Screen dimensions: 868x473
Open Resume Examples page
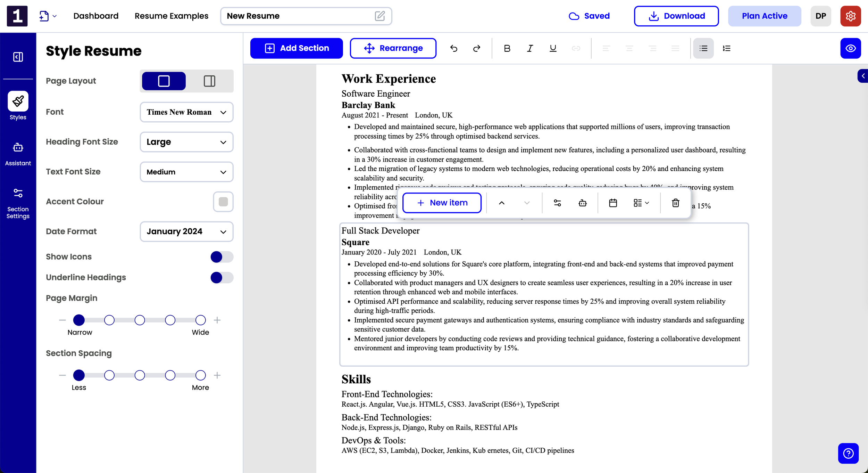(172, 16)
